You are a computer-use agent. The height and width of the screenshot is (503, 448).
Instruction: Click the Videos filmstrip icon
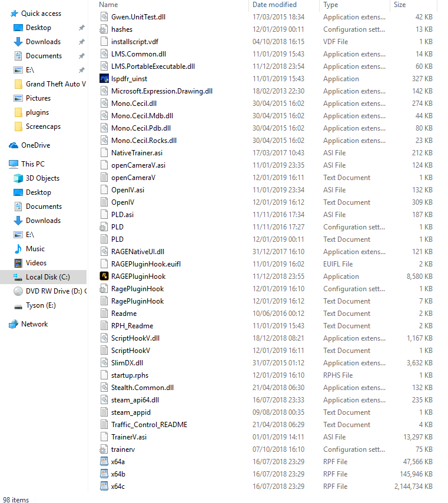(x=18, y=263)
